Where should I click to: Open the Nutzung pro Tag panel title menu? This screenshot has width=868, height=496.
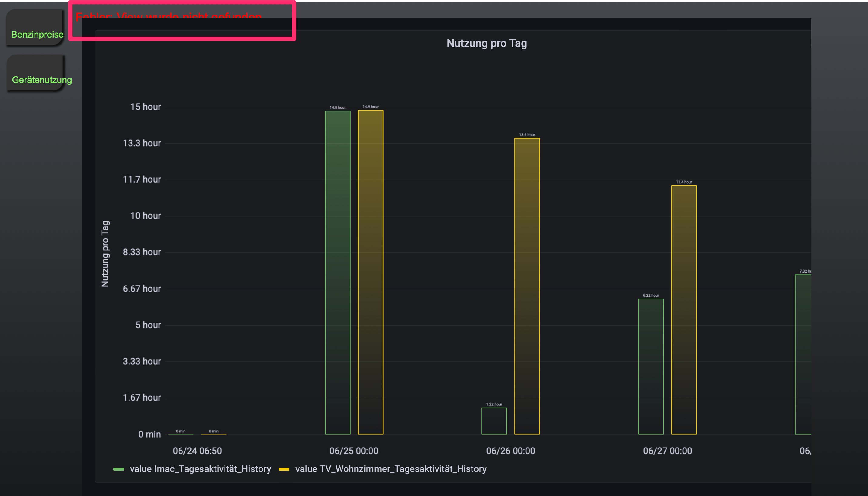(x=486, y=43)
